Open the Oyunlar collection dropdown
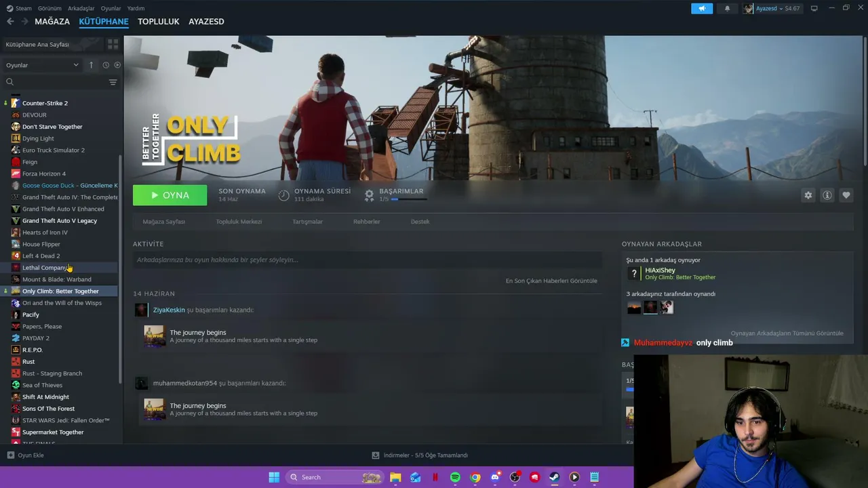 (42, 65)
